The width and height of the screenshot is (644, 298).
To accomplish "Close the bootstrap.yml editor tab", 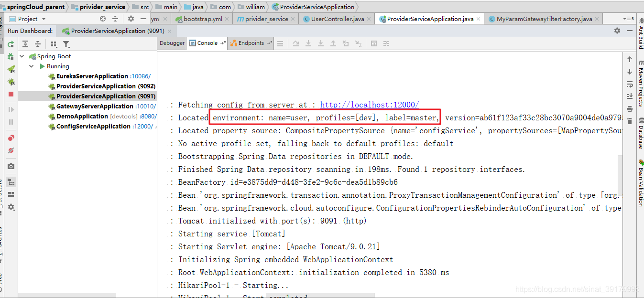I will point(228,19).
